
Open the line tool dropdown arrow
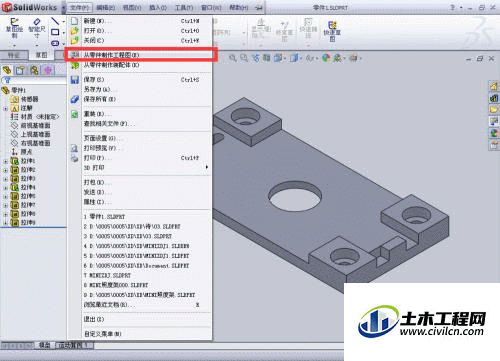pos(63,22)
